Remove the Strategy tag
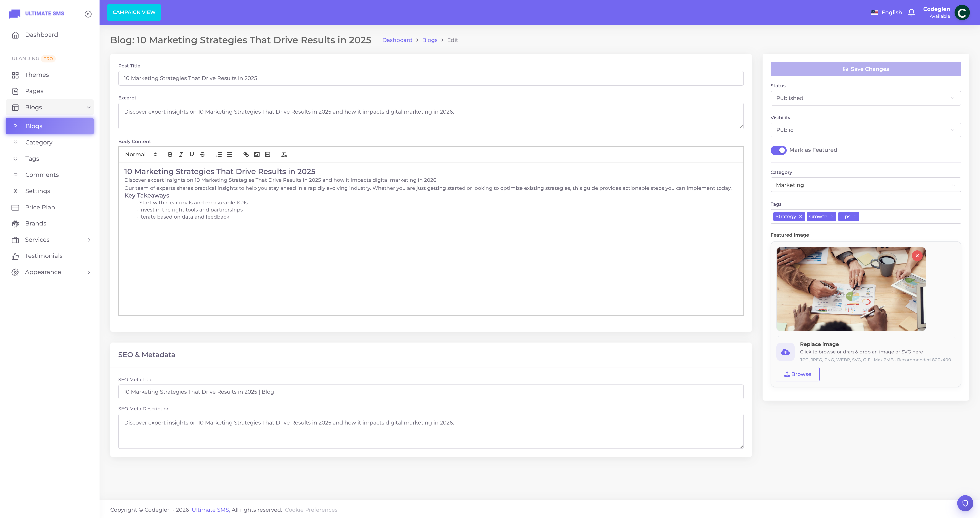 [800, 217]
